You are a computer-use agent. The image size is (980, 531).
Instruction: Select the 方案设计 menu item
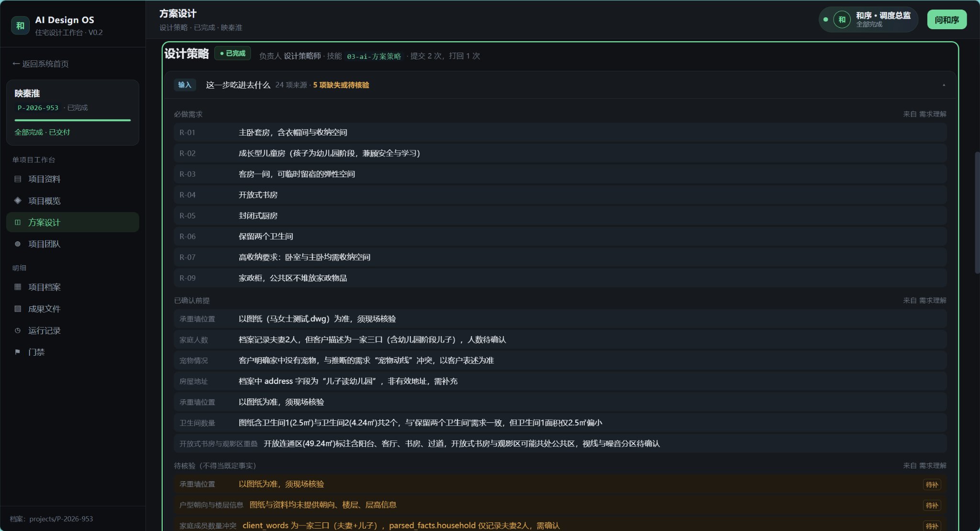click(x=73, y=222)
